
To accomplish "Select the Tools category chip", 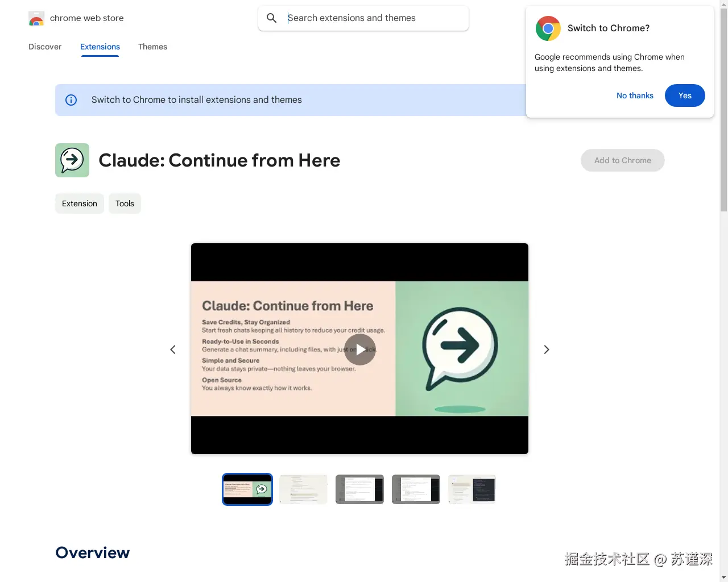I will pyautogui.click(x=125, y=203).
